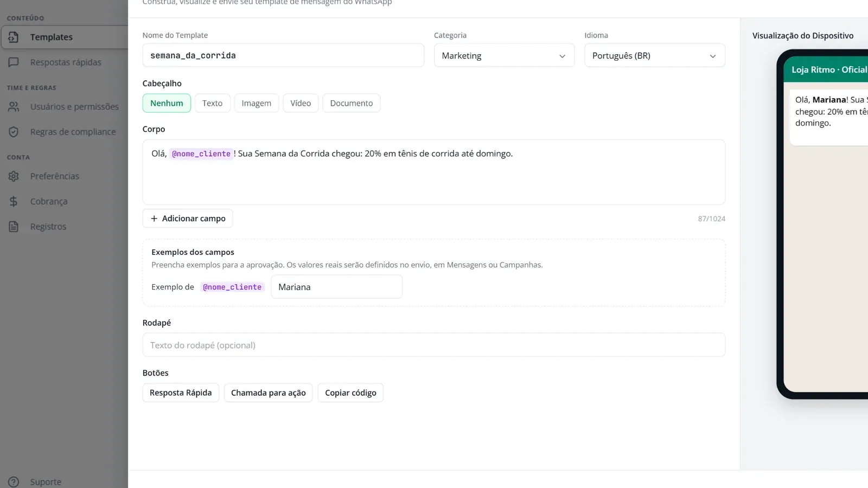Click the Respostas rápidas chat icon
The image size is (868, 488).
(14, 62)
